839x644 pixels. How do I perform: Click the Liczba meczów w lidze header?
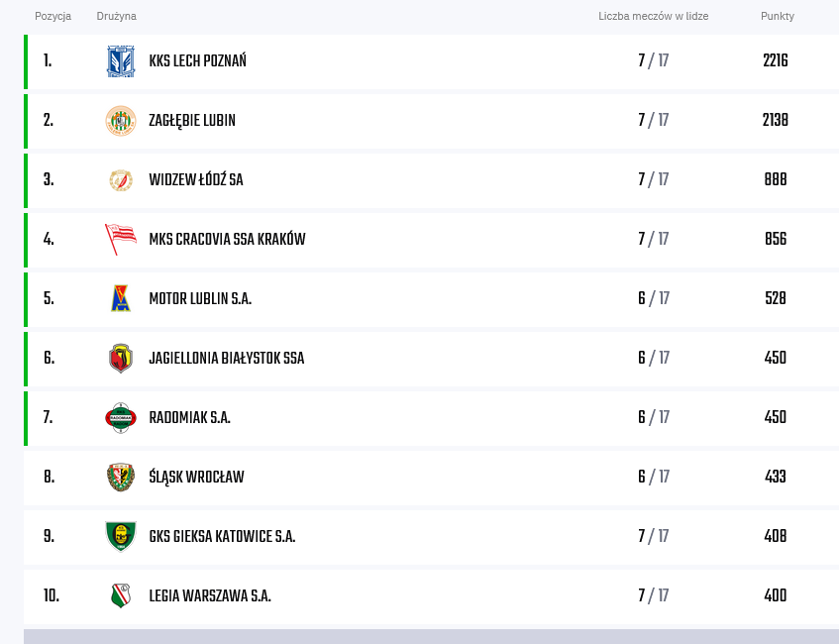tap(653, 16)
